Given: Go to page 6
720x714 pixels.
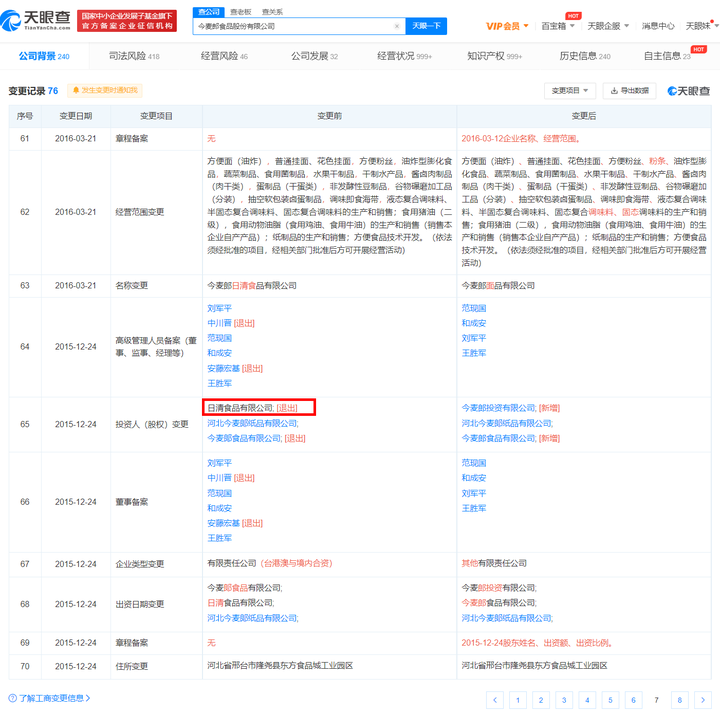Looking at the screenshot, I should pyautogui.click(x=633, y=700).
